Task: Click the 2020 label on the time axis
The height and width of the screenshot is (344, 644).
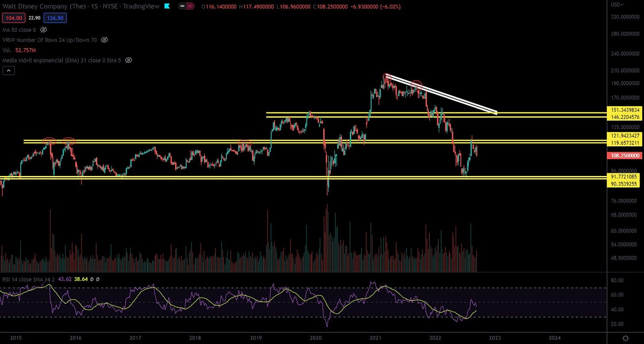Action: coord(315,338)
